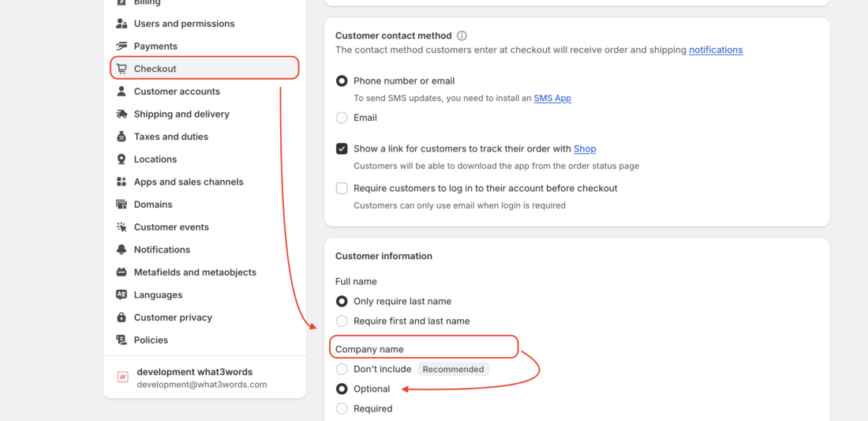The height and width of the screenshot is (421, 868).
Task: Click the Taxes and duties icon
Action: click(122, 137)
